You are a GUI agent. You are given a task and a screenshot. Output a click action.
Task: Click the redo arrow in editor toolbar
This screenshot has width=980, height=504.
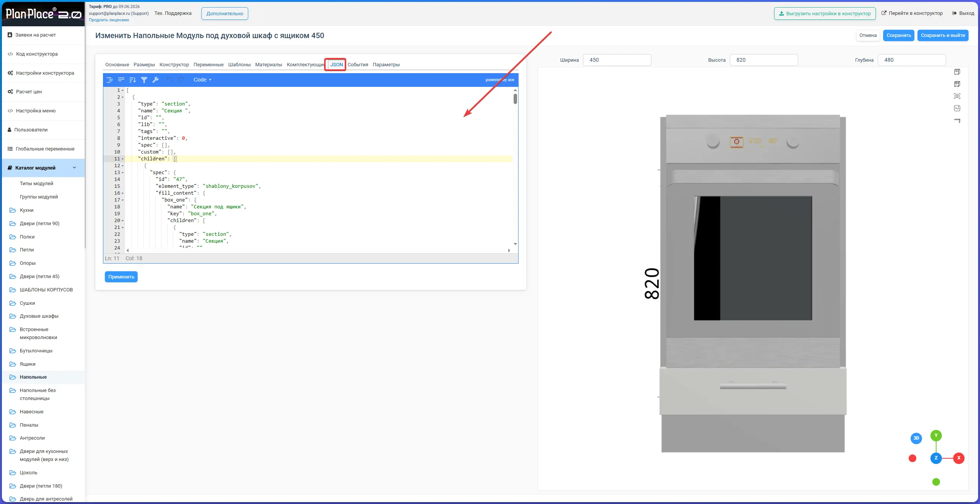pyautogui.click(x=181, y=80)
